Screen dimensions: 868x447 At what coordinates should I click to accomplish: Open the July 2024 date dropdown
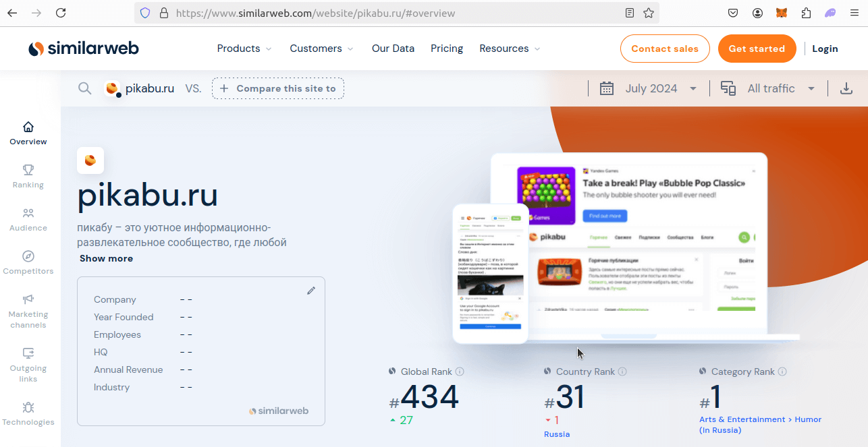661,88
